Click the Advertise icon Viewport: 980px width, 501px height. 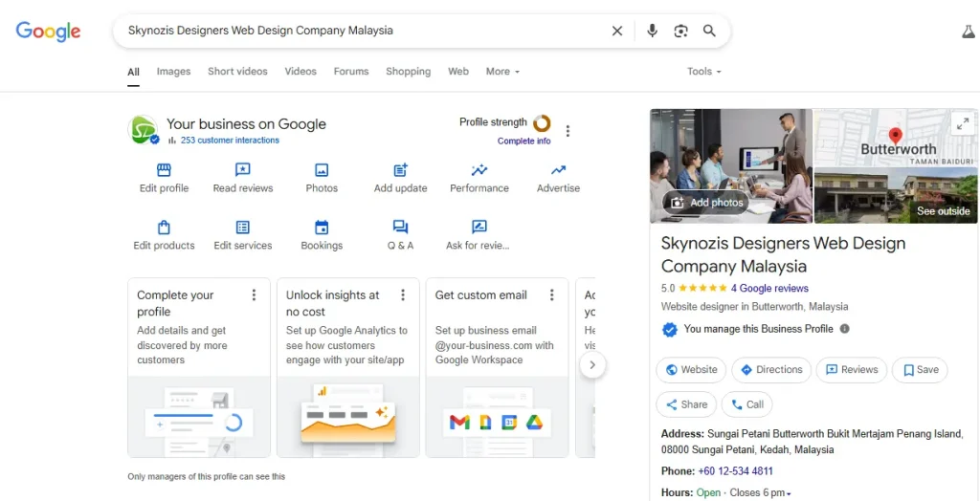[558, 170]
